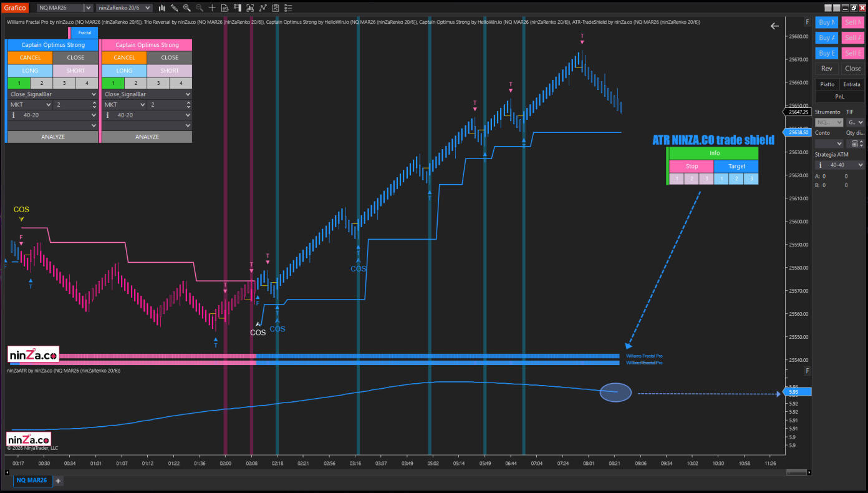
Task: Expand the Strategia ATM 40-40 dropdown
Action: tap(861, 165)
